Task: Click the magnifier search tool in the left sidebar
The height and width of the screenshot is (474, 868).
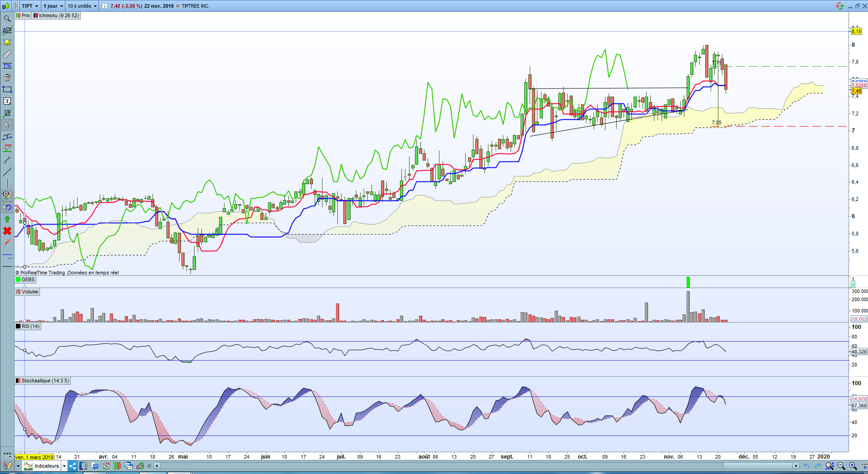Action: click(x=7, y=19)
